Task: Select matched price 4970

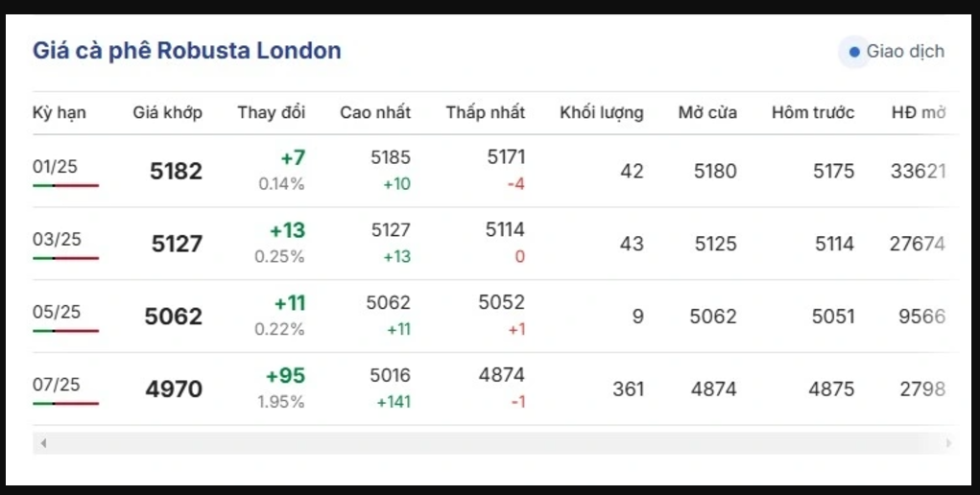Action: 175,389
